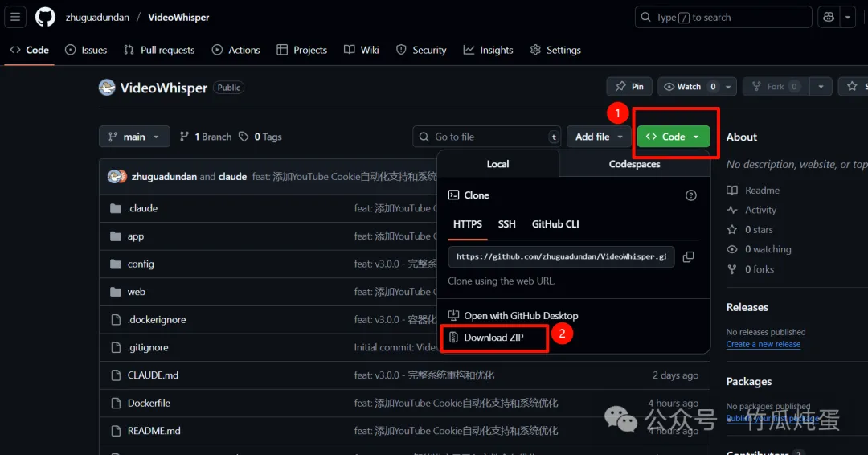Open the Pull requests tab
The width and height of the screenshot is (868, 455).
click(159, 50)
